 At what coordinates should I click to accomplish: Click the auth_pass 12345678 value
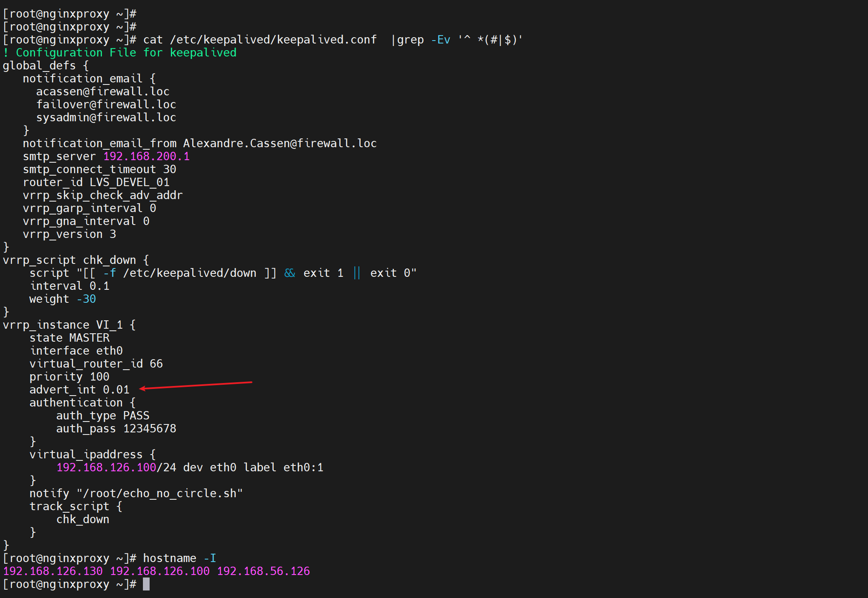(150, 429)
